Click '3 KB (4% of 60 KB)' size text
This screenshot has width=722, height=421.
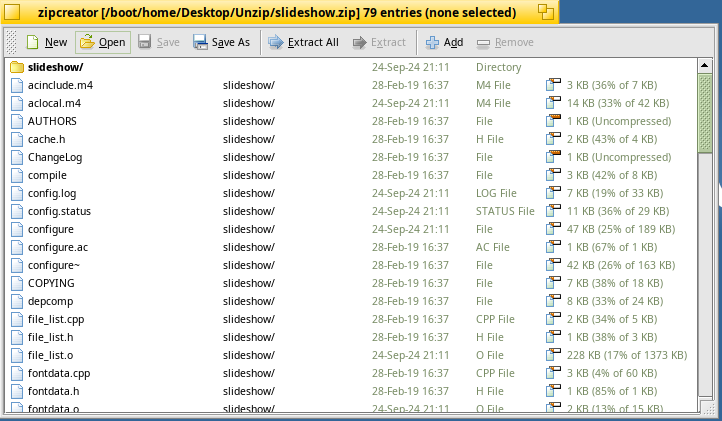pyautogui.click(x=612, y=373)
